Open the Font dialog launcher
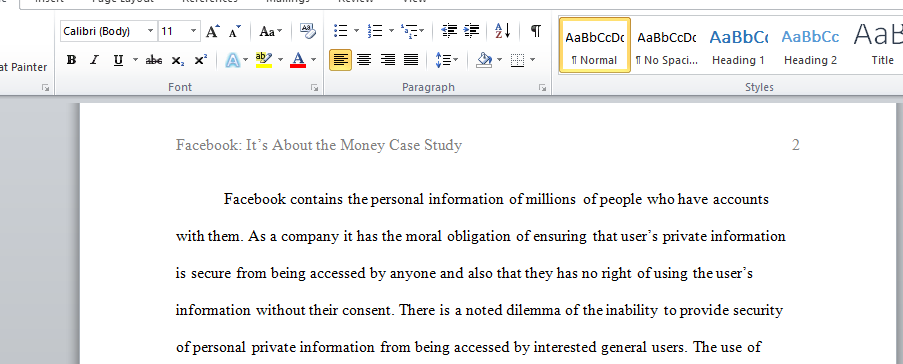Image resolution: width=903 pixels, height=364 pixels. [314, 88]
